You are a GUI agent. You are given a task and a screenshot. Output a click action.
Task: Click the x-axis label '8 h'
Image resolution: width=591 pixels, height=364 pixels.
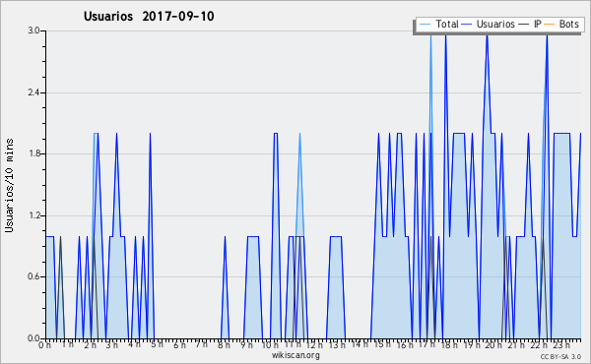click(x=224, y=344)
